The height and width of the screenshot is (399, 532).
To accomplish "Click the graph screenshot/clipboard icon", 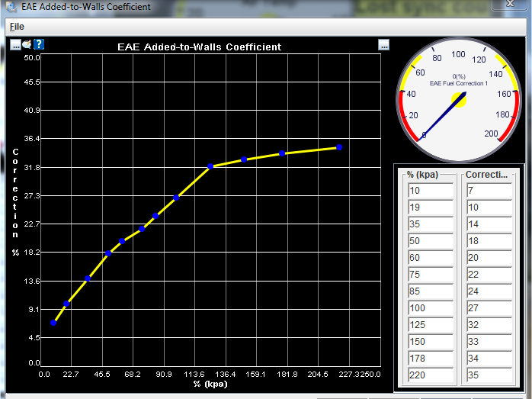I will 27,44.
